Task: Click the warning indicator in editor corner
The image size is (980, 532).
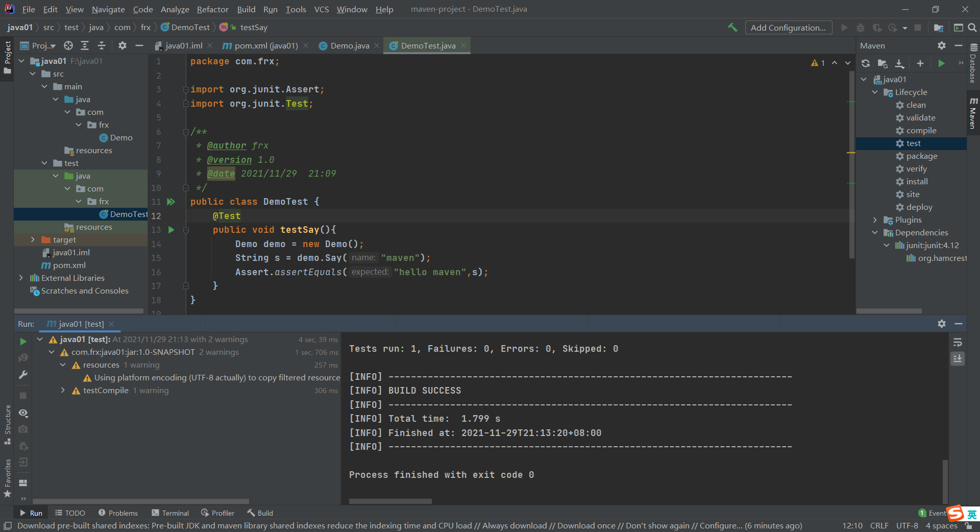Action: pos(818,63)
